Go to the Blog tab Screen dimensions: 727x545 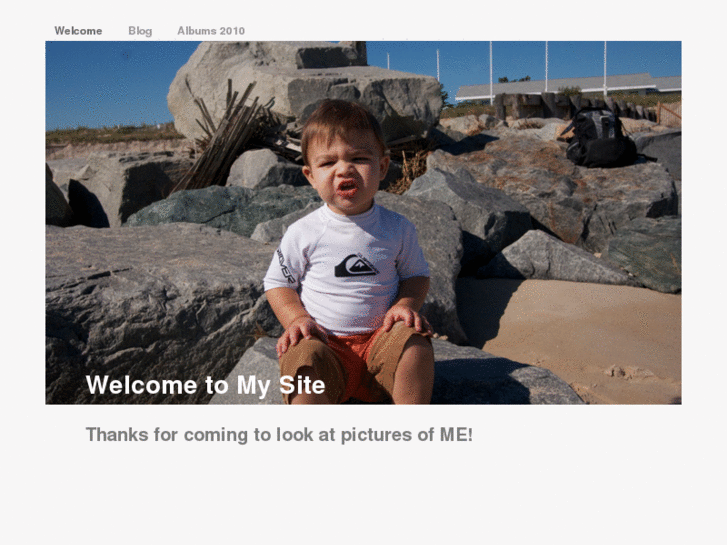(x=140, y=31)
